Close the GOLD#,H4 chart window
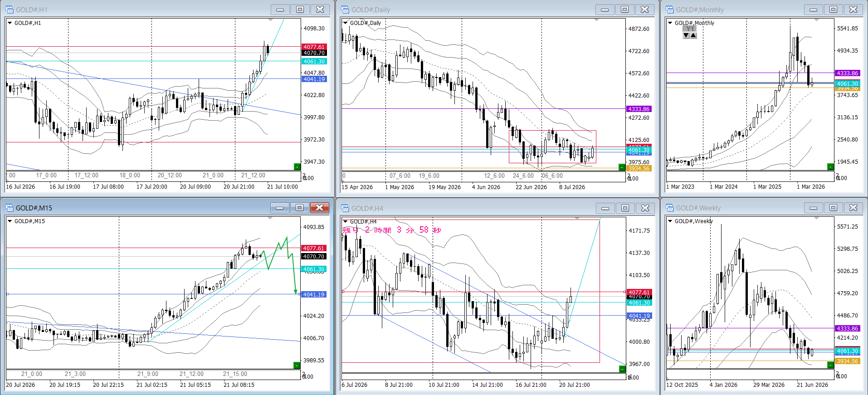 click(645, 208)
